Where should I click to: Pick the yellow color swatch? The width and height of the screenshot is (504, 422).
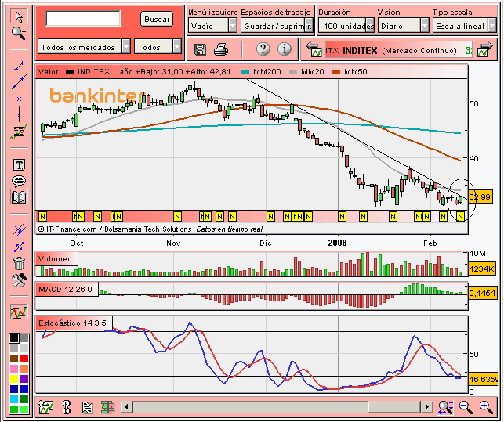(x=14, y=379)
